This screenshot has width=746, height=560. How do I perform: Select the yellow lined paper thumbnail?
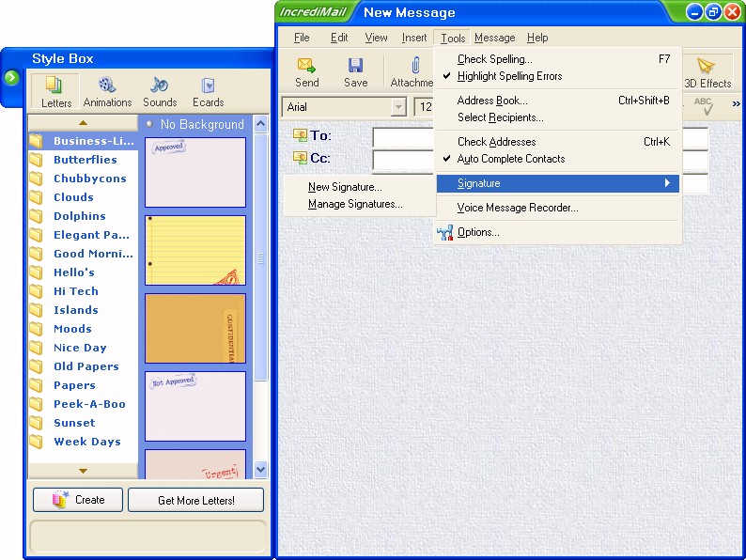[195, 250]
